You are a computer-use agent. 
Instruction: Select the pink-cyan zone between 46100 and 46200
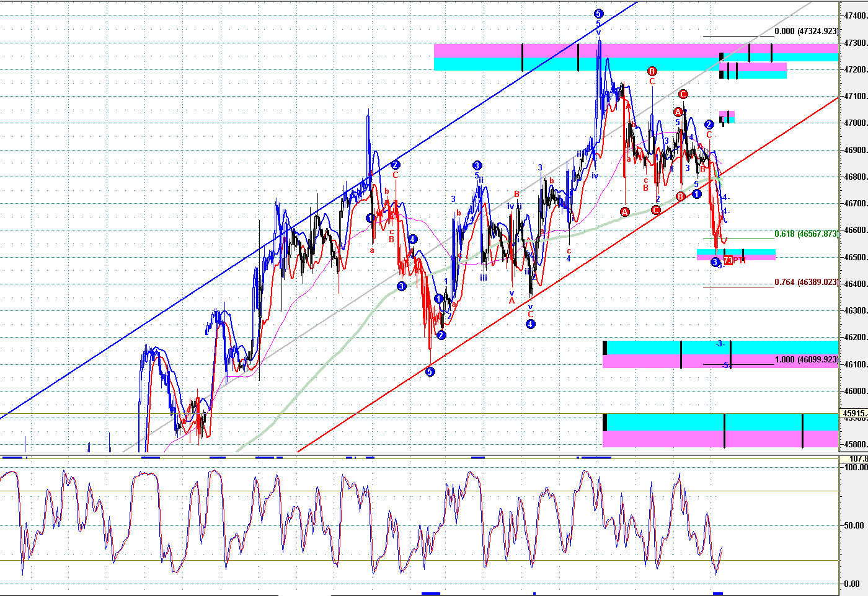point(720,354)
